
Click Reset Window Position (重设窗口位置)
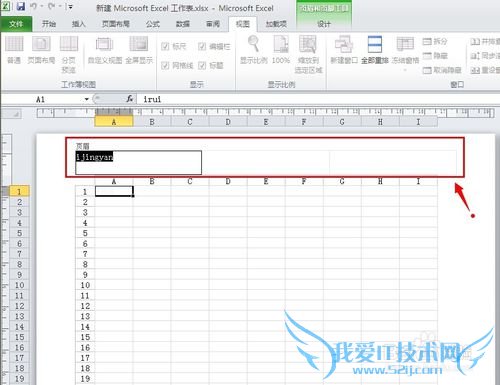pyautogui.click(x=485, y=70)
